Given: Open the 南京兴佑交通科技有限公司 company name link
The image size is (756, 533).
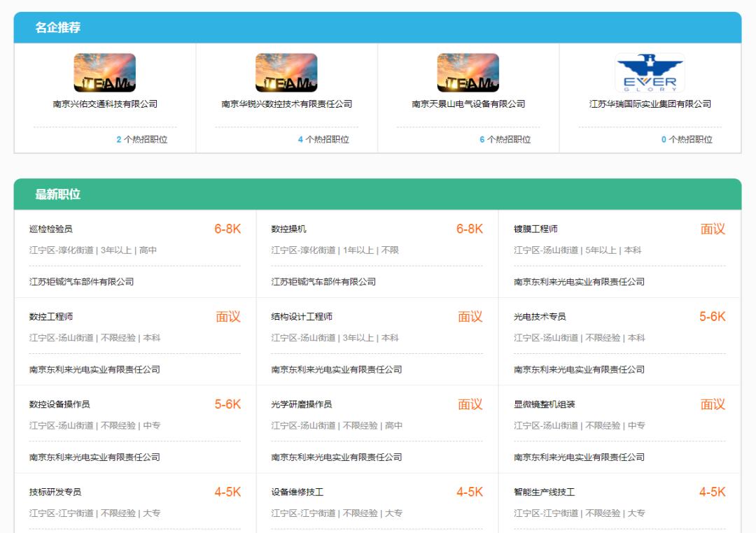Looking at the screenshot, I should [x=105, y=104].
